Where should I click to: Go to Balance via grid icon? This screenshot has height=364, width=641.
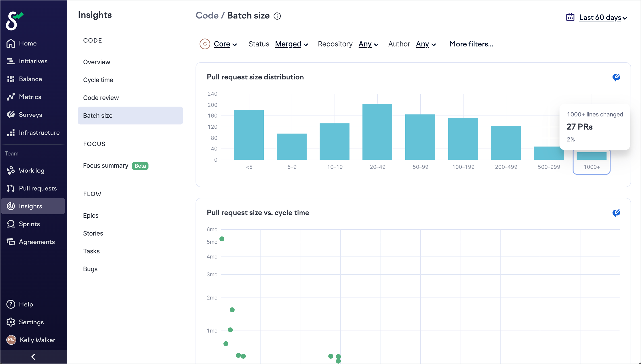[10, 79]
